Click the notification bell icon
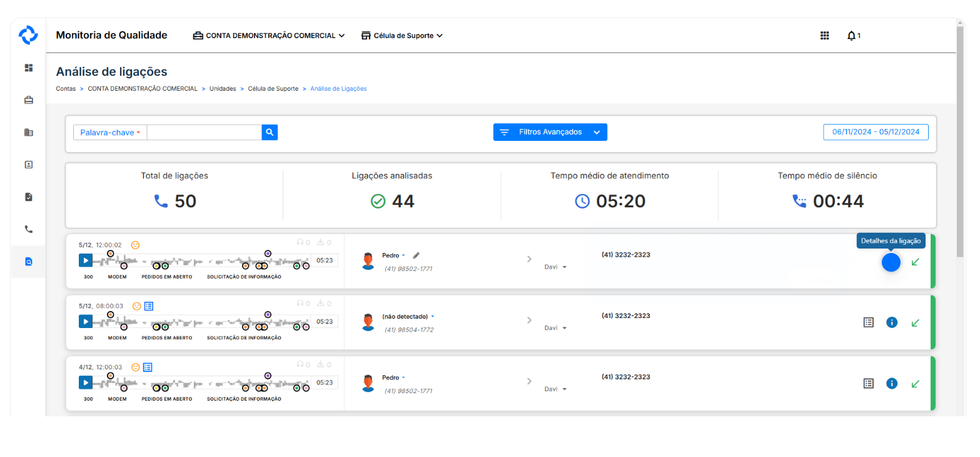 (851, 36)
